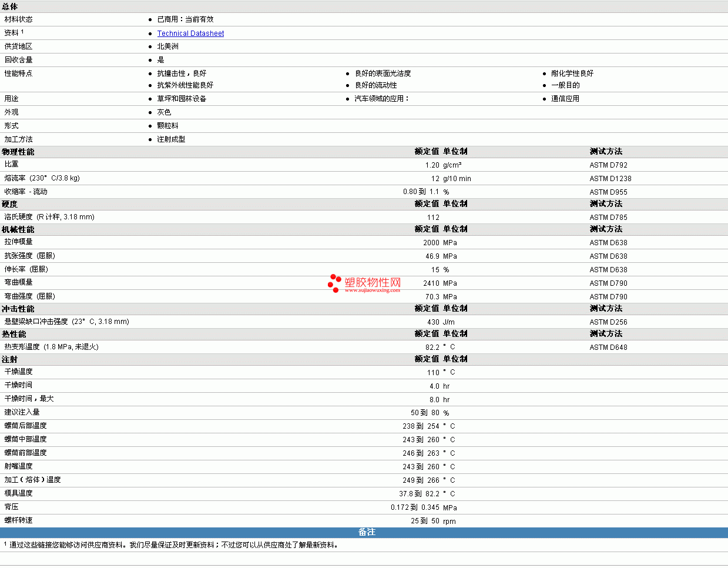
Task: Click the 螺筒后部温度 row label
Action: (26, 426)
